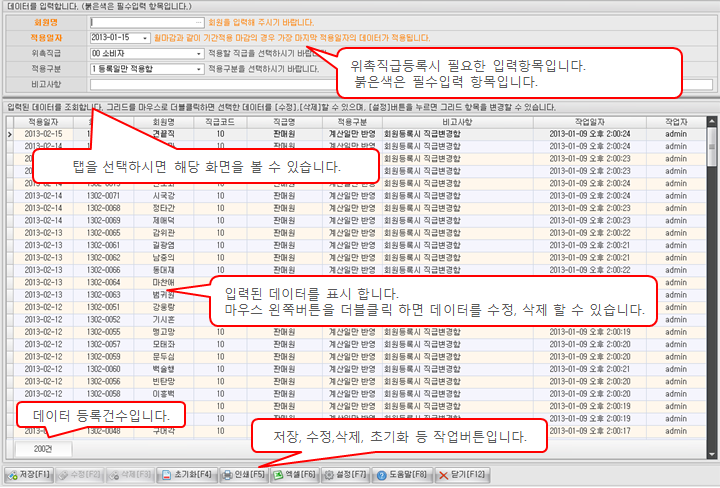Screen dimensions: 720x488
Task: Sort by the 적용일자 column header
Action: (x=43, y=122)
